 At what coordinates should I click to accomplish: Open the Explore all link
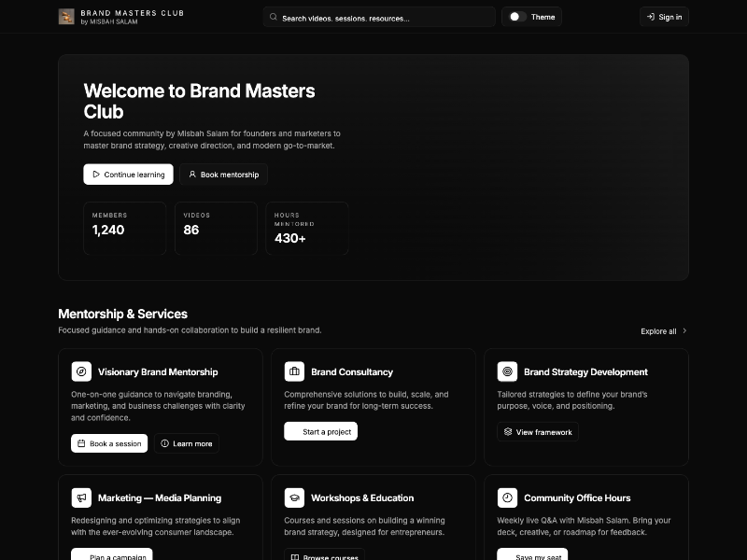[664, 331]
